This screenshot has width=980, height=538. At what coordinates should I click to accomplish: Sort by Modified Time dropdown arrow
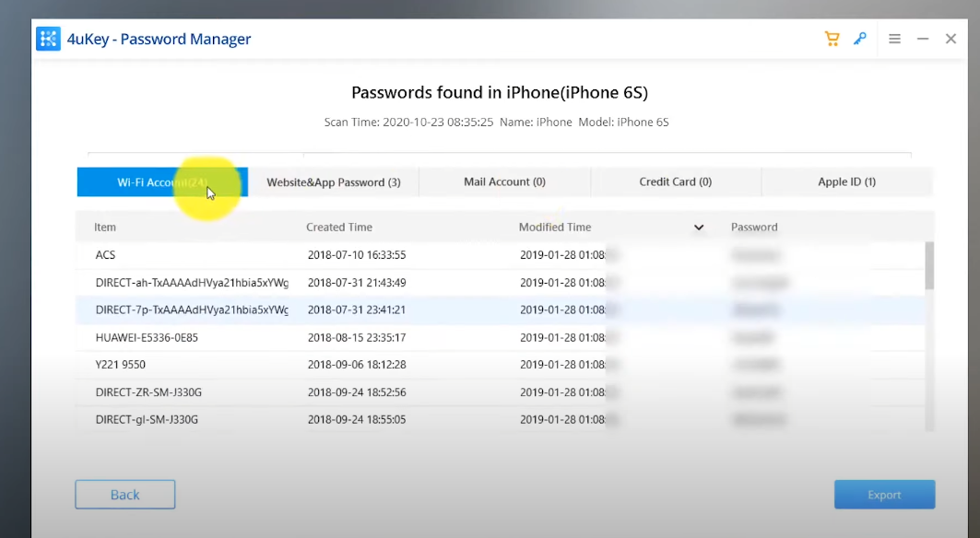(699, 228)
